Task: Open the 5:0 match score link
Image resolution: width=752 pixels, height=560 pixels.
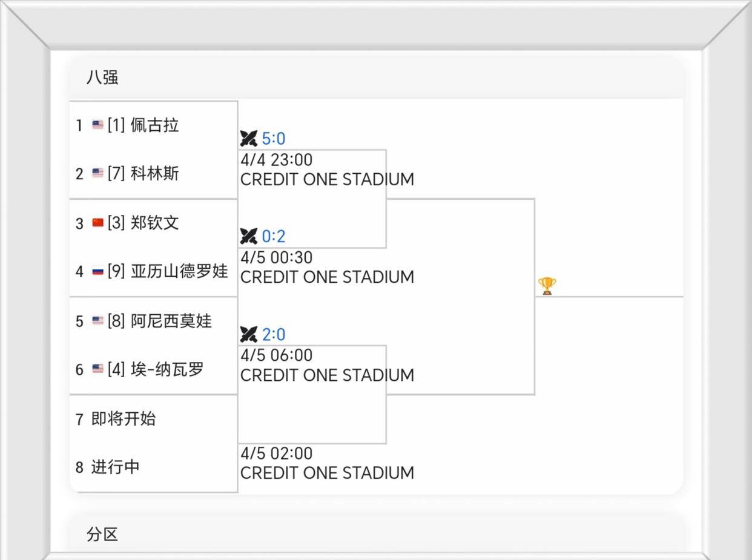Action: coord(274,139)
